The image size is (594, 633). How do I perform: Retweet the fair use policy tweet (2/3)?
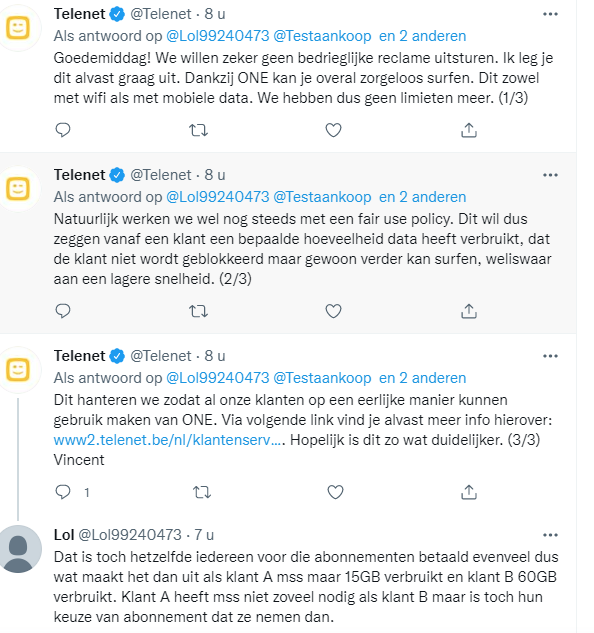click(x=198, y=311)
